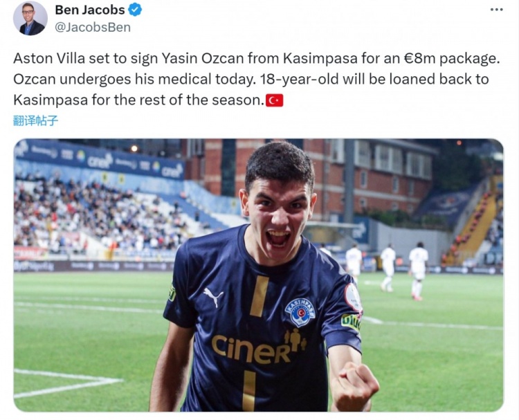Open the attached player photo
Viewport: 519px width, 420px height.
pyautogui.click(x=259, y=275)
